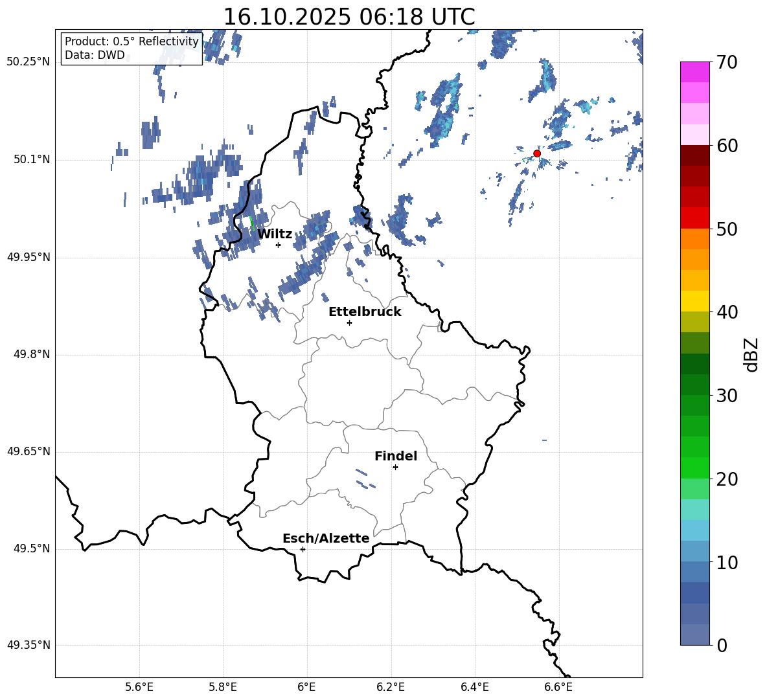Image resolution: width=767 pixels, height=700 pixels.
Task: Click the 10 colorbar tick label
Action: point(727,563)
